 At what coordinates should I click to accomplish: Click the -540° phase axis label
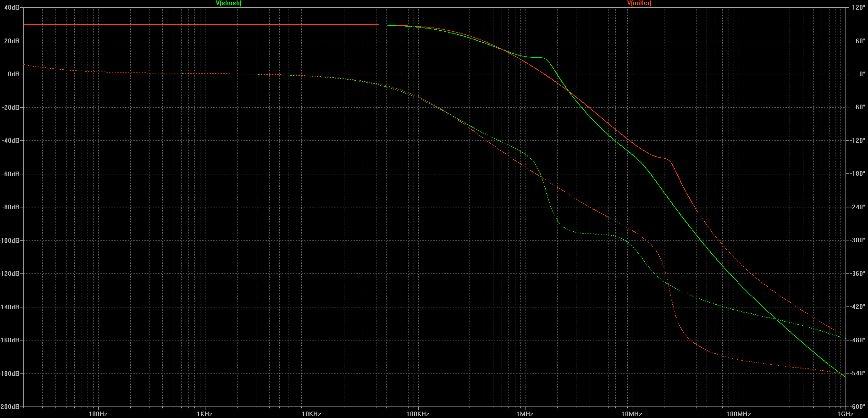[857, 373]
